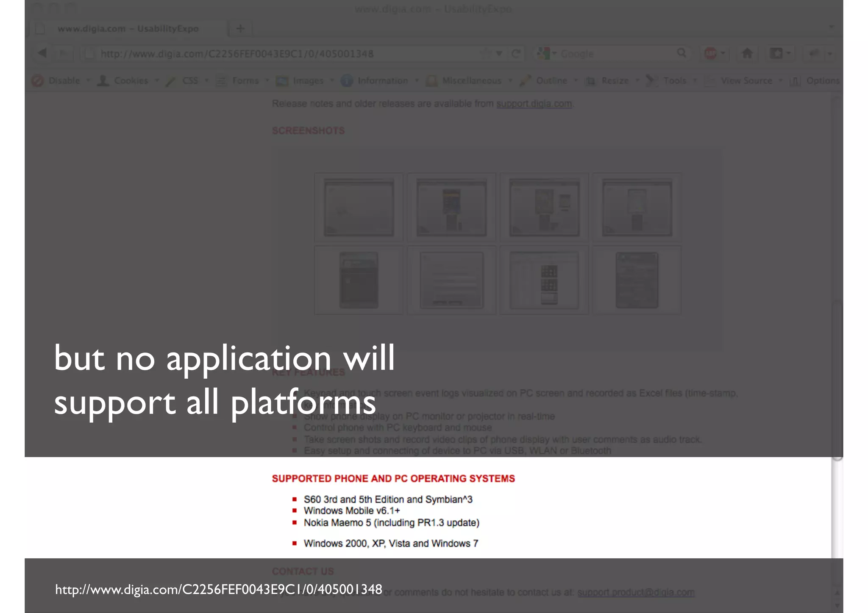Open the CSS dropdown arrow
This screenshot has height=613, width=868.
[x=206, y=80]
